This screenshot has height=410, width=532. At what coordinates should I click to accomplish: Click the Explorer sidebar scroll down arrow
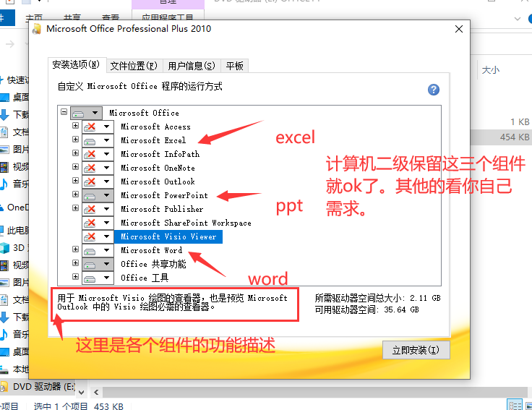click(x=82, y=393)
